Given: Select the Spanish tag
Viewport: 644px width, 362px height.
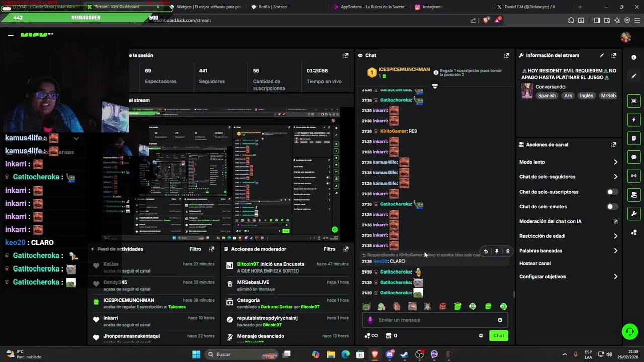Looking at the screenshot, I should [x=547, y=96].
